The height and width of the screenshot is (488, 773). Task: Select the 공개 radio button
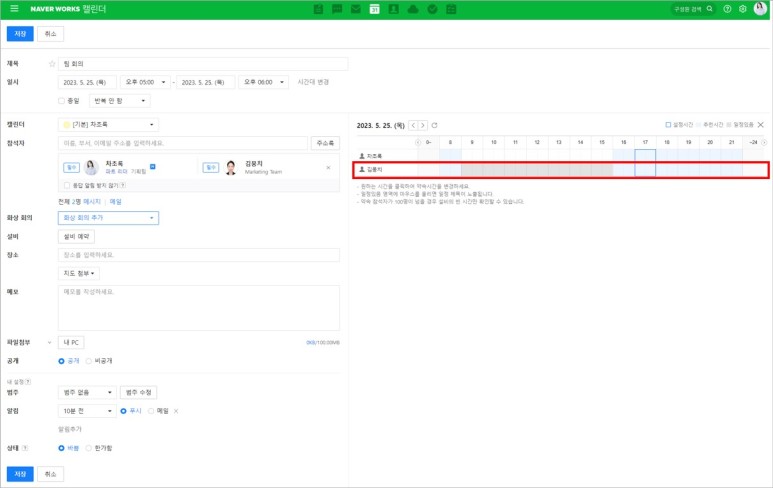click(x=61, y=361)
